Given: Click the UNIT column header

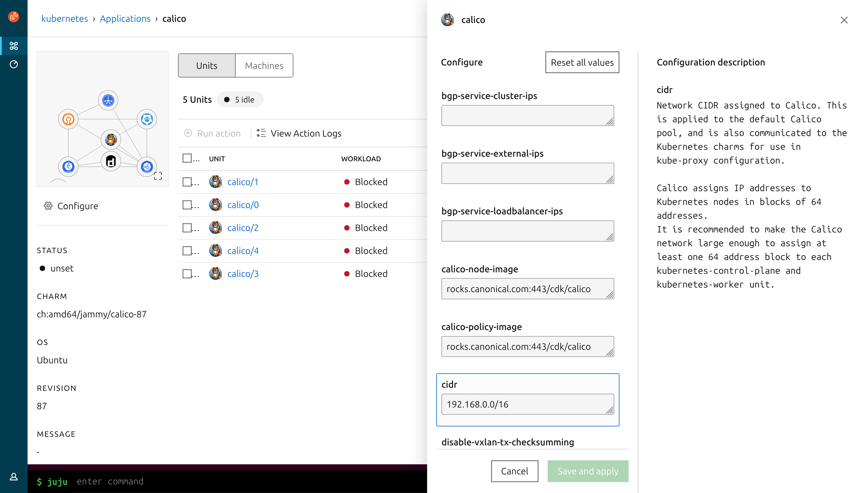Looking at the screenshot, I should (217, 159).
